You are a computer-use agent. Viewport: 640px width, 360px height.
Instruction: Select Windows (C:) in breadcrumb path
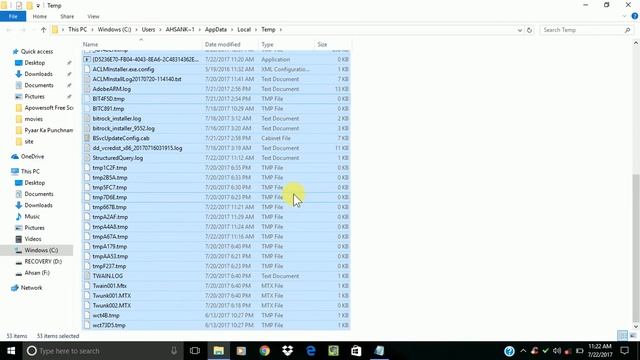114,30
